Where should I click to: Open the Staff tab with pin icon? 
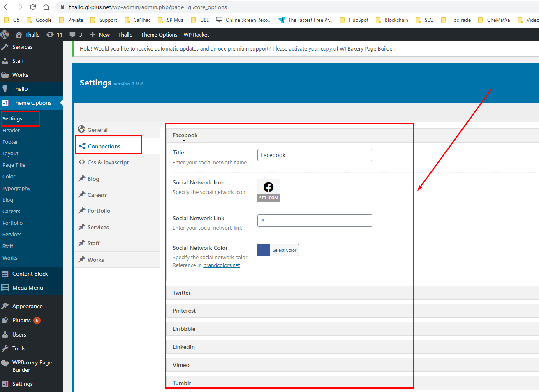tap(117, 243)
